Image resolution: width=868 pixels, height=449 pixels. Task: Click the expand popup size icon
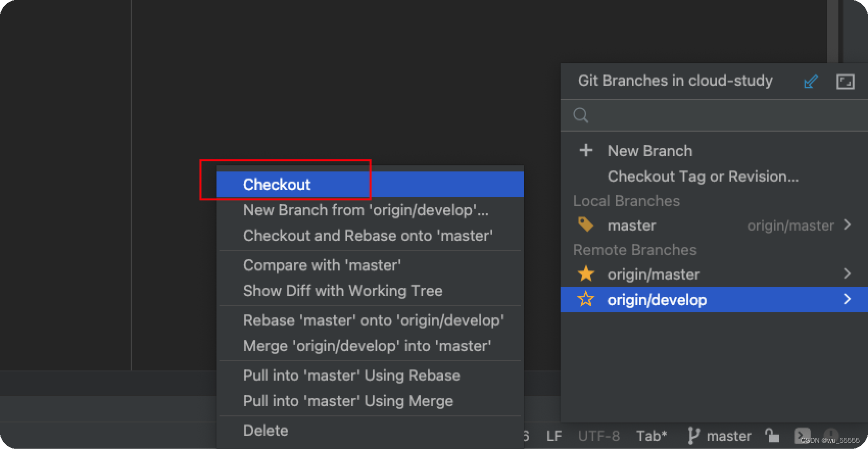[845, 82]
